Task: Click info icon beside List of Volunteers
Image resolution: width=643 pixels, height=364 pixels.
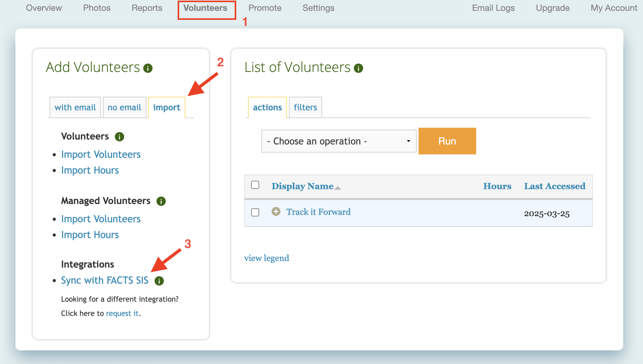Action: (358, 68)
